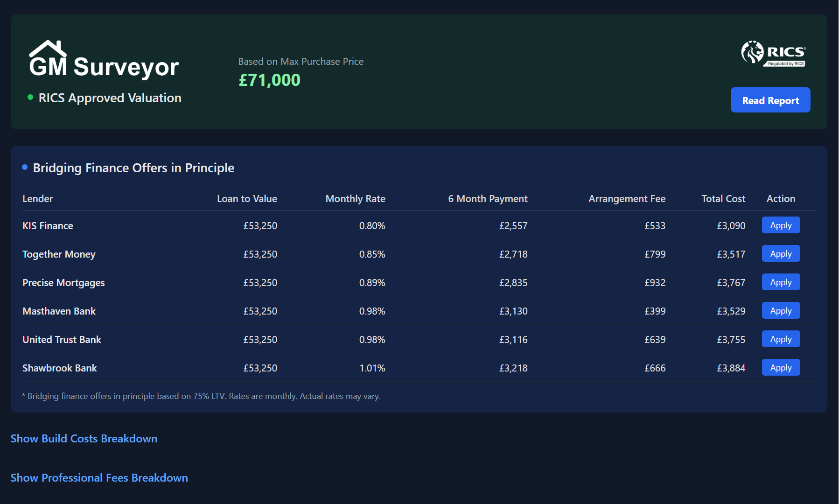This screenshot has height=504, width=839.
Task: Click the £799 arrangement fee
Action: coord(655,254)
